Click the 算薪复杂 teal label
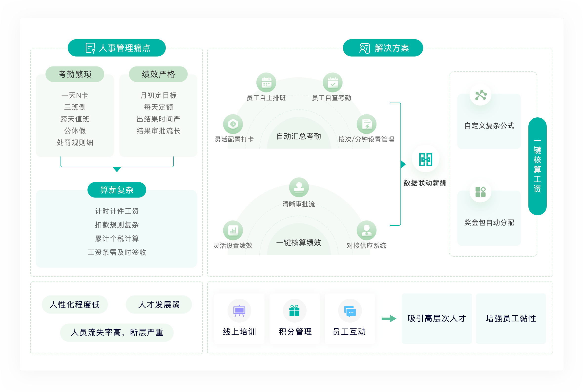 tap(117, 190)
